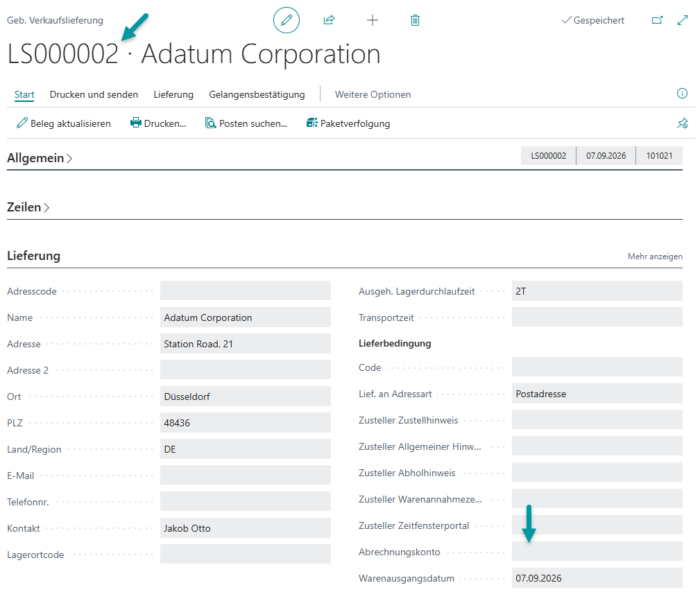The height and width of the screenshot is (601, 700).
Task: Launch Paketverfolgung tracking action
Action: point(348,123)
